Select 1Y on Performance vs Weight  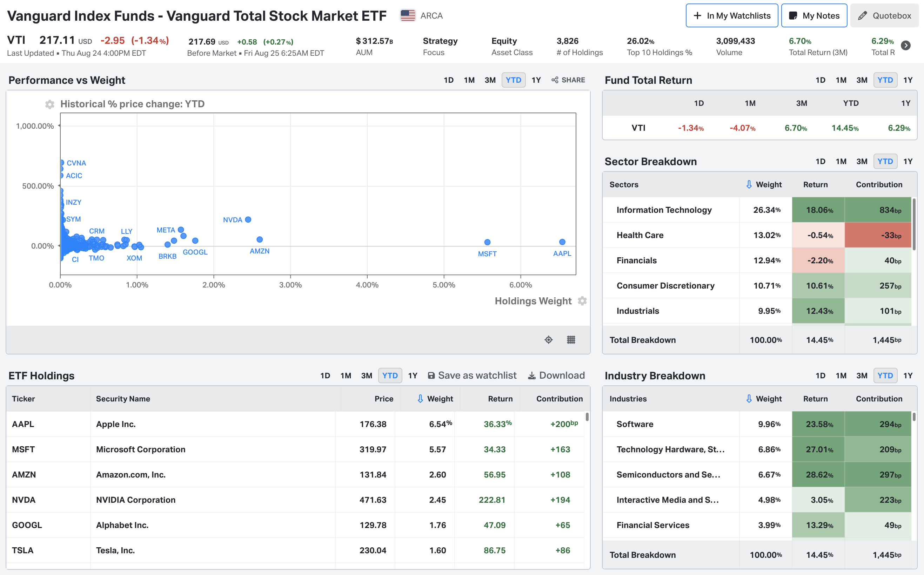pos(536,80)
